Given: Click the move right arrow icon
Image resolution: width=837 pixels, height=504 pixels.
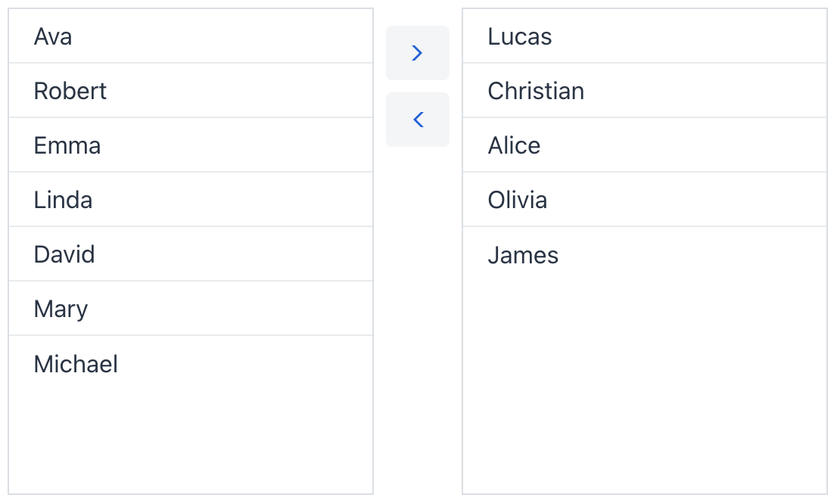Looking at the screenshot, I should tap(417, 53).
